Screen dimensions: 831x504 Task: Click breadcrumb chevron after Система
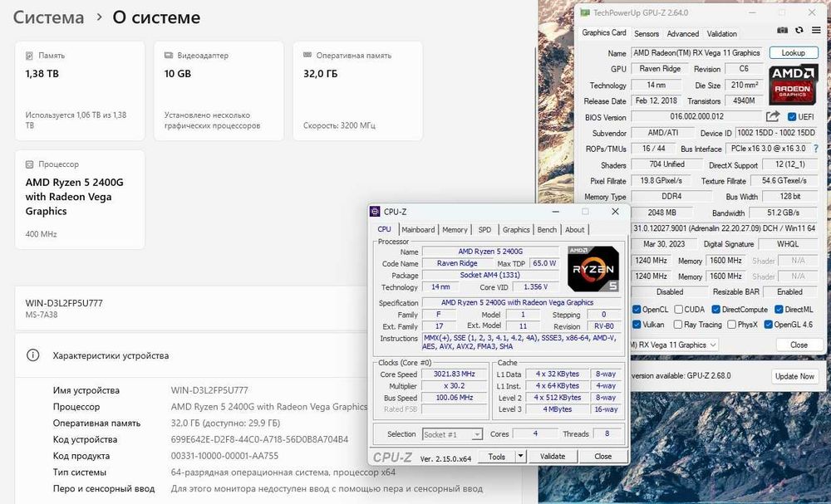click(x=99, y=17)
